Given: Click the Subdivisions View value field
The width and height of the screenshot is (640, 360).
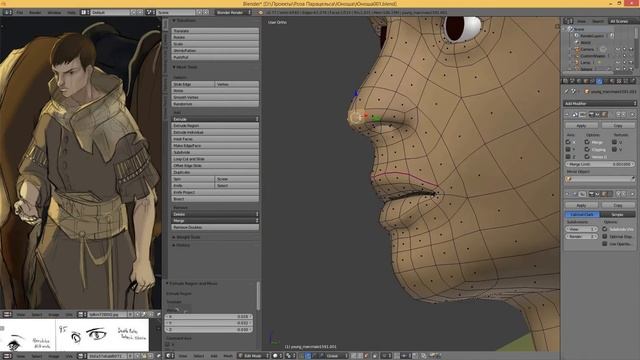Looking at the screenshot, I should point(582,229).
